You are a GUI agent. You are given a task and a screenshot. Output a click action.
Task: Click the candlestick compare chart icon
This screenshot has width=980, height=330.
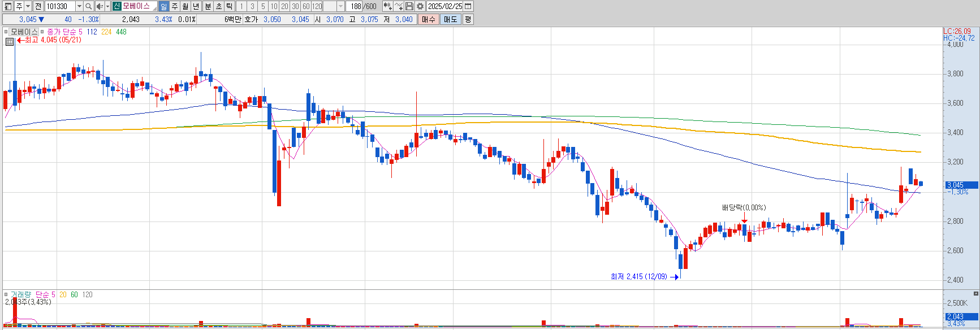coord(387,6)
